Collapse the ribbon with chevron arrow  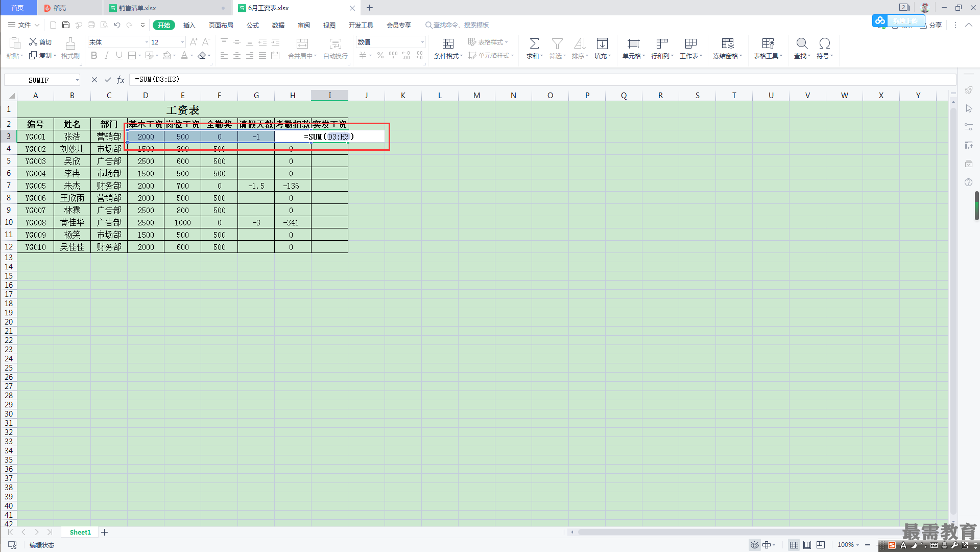(x=968, y=25)
